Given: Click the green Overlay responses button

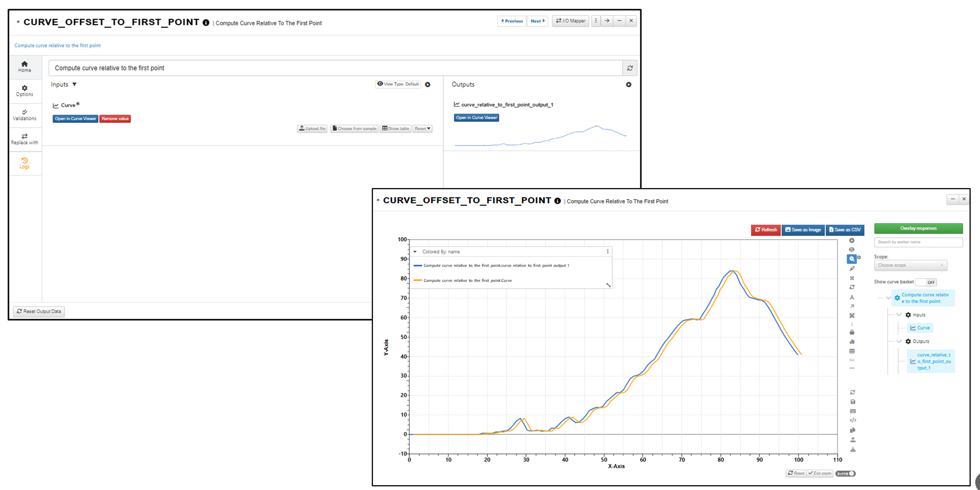Looking at the screenshot, I should (x=918, y=228).
